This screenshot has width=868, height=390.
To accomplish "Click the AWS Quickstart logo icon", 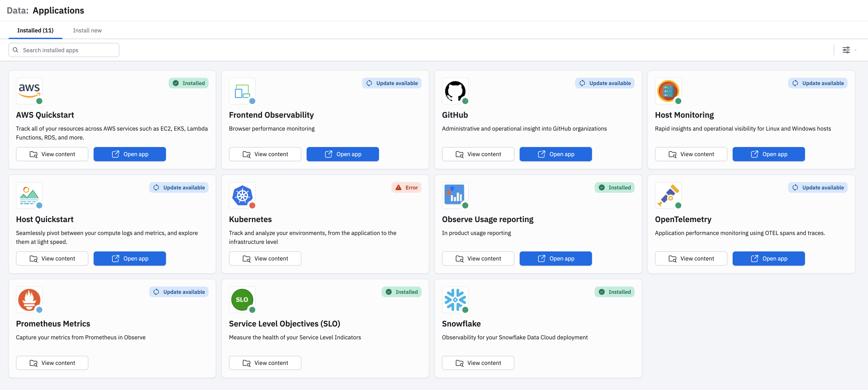I will tap(29, 91).
